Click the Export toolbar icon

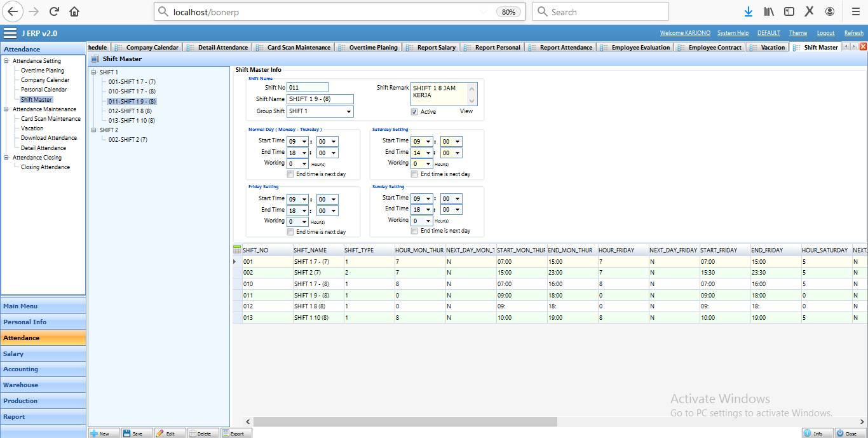[x=226, y=434]
